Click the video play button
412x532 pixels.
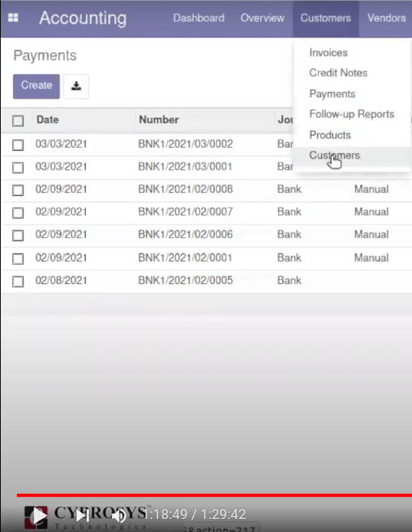(39, 516)
